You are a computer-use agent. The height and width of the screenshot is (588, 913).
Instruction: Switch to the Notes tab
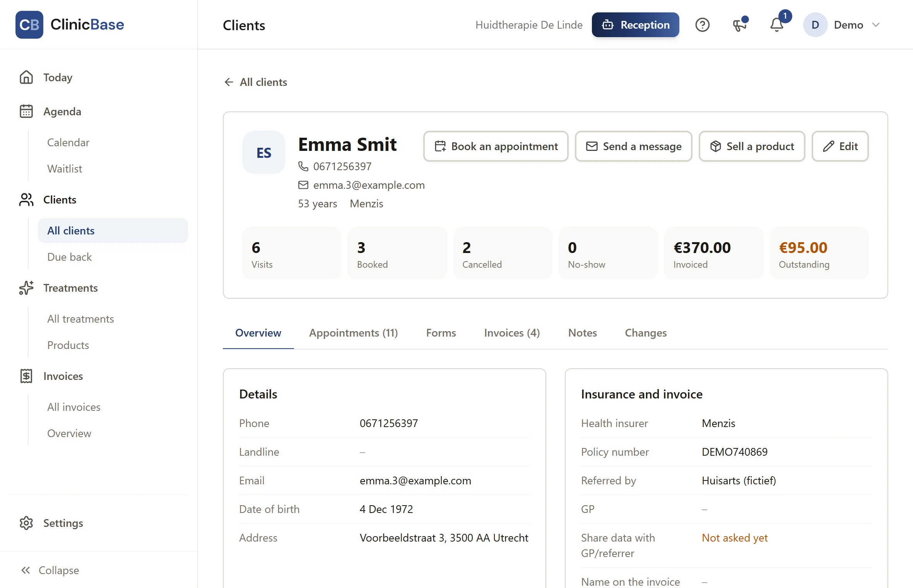(x=582, y=333)
